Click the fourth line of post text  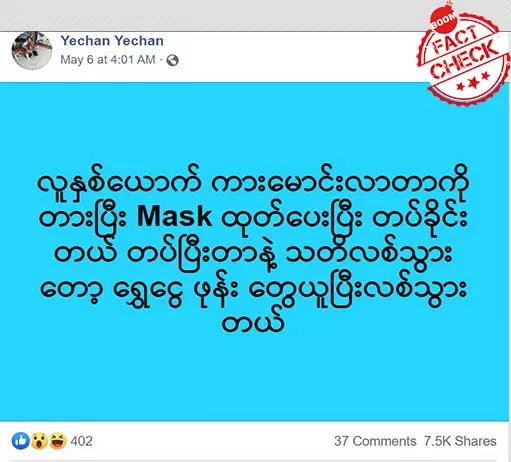pyautogui.click(x=253, y=289)
